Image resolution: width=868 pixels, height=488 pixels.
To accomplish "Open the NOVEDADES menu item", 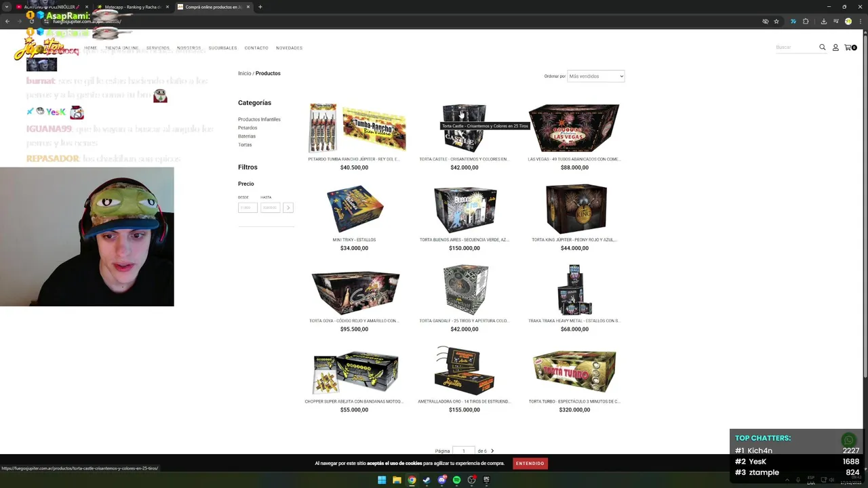I will 289,48.
